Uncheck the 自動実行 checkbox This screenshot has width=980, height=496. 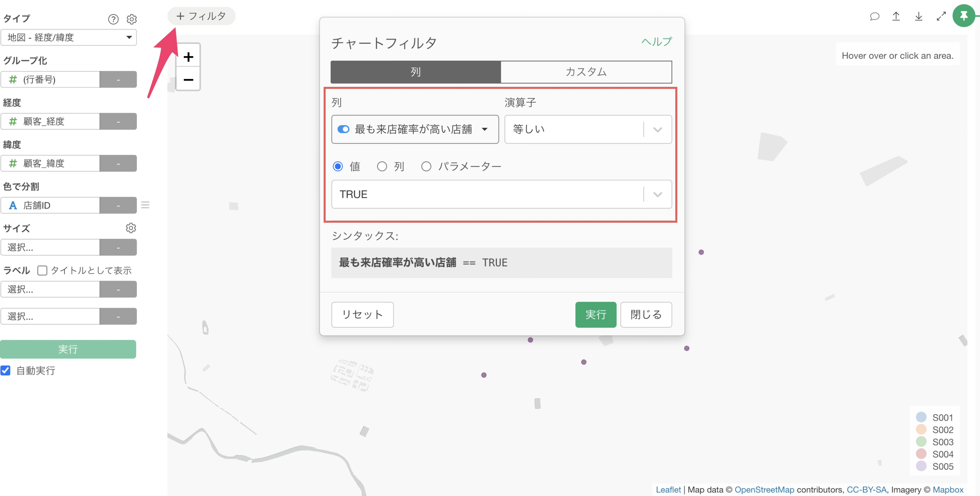pyautogui.click(x=6, y=370)
